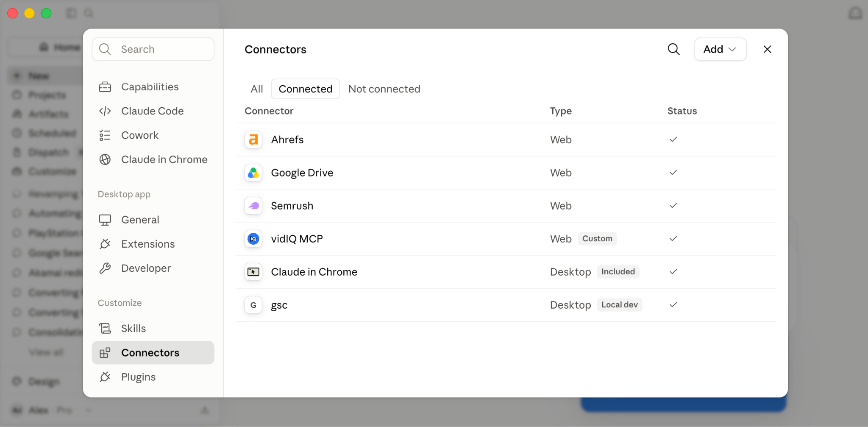868x427 pixels.
Task: Click the Status column header
Action: [682, 111]
